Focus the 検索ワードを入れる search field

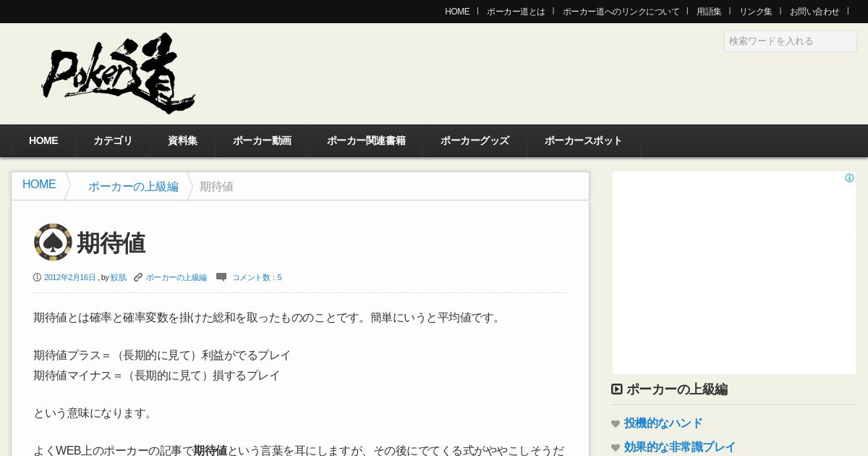791,41
